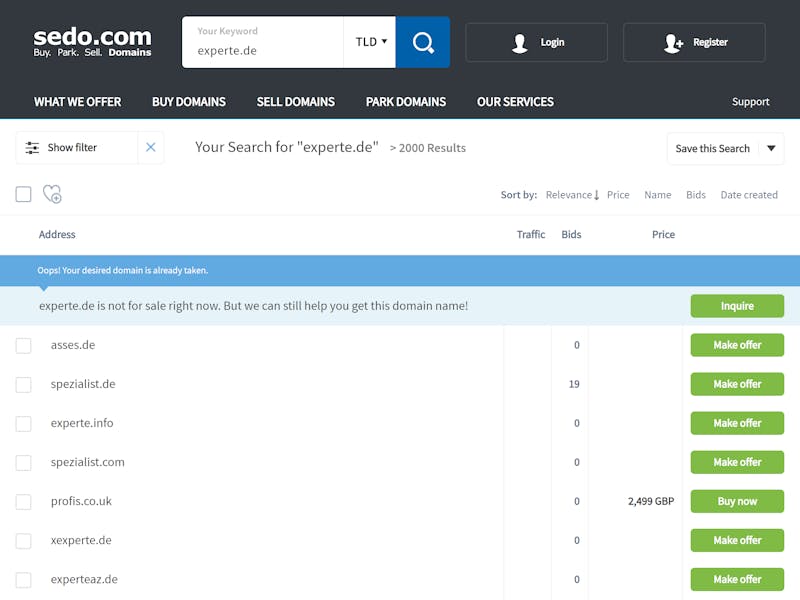Click Save this Search
Screen dimensions: 800x600
tap(713, 148)
